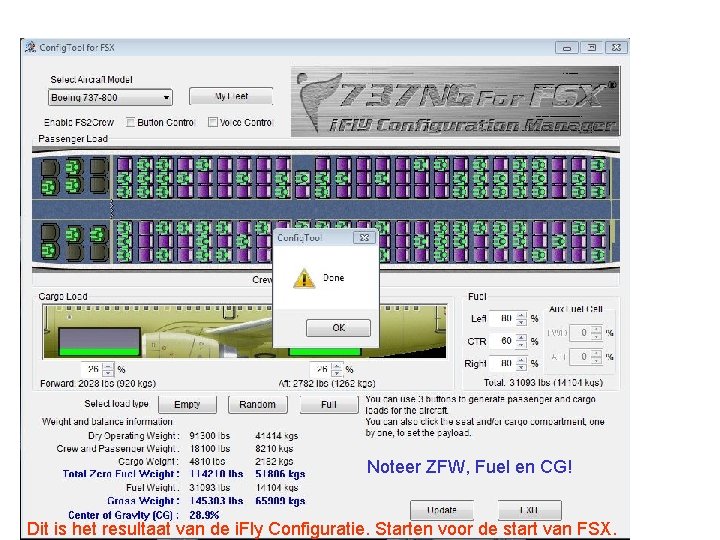
Task: Enable the FS2Crew Button Control checkbox
Action: point(130,122)
